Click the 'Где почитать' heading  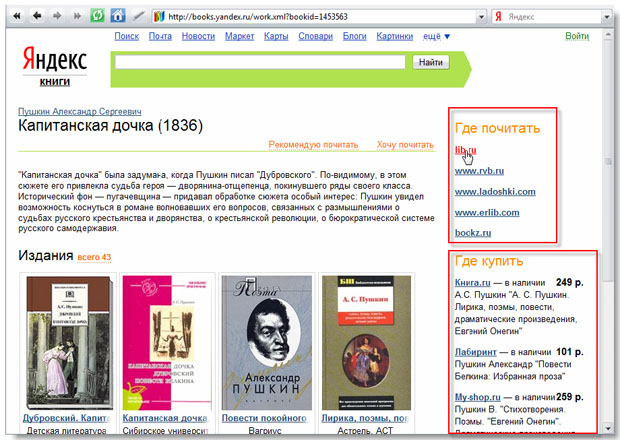(497, 128)
